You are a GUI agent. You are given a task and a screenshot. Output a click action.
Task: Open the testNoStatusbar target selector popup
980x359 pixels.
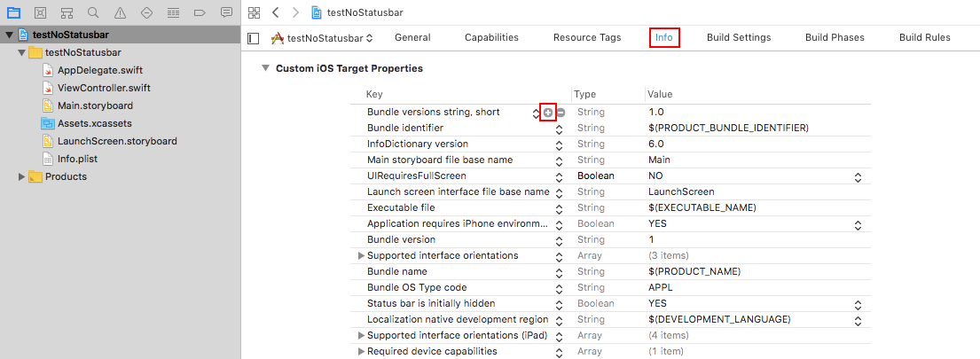click(x=324, y=38)
